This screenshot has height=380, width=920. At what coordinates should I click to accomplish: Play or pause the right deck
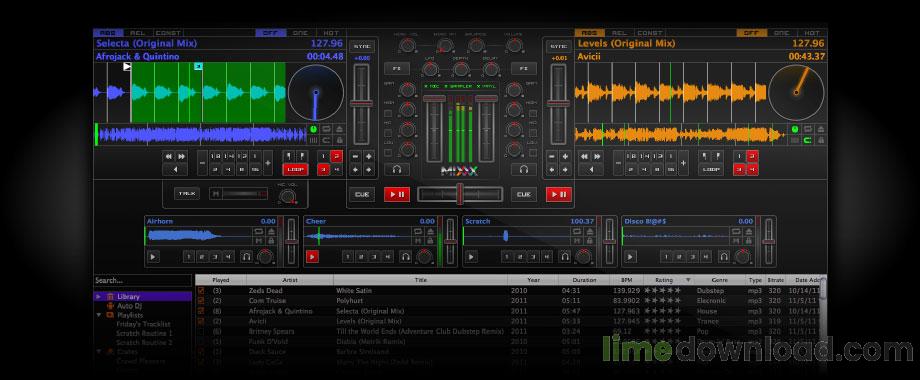(x=559, y=194)
